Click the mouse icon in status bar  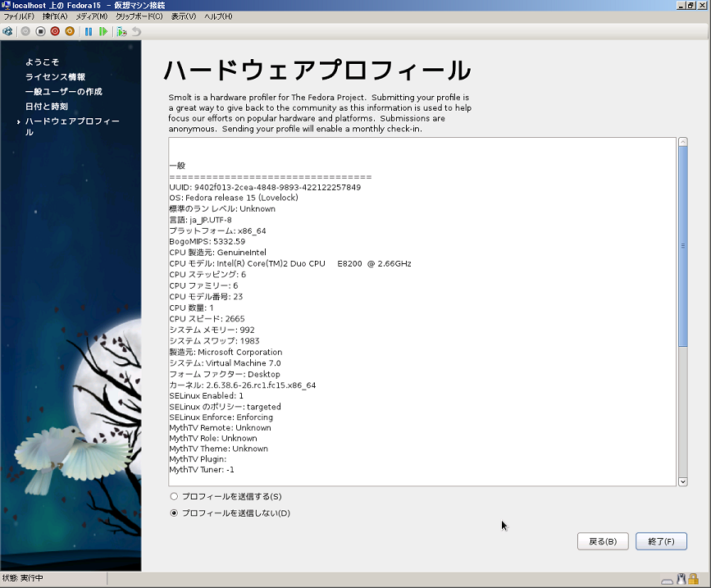(x=681, y=579)
